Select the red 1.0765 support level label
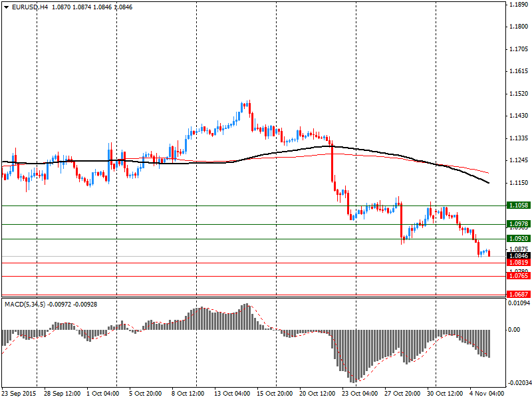Screen dimensions: 532x399 click(519, 276)
